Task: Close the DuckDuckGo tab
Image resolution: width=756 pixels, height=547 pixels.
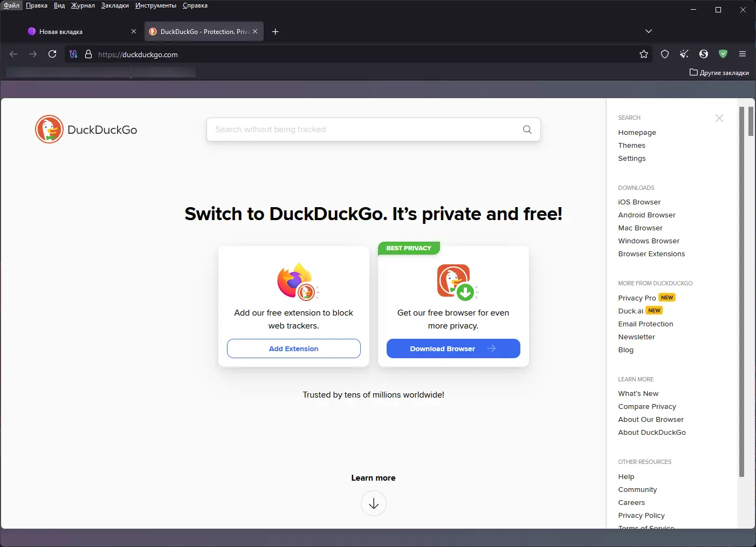Action: tap(255, 31)
